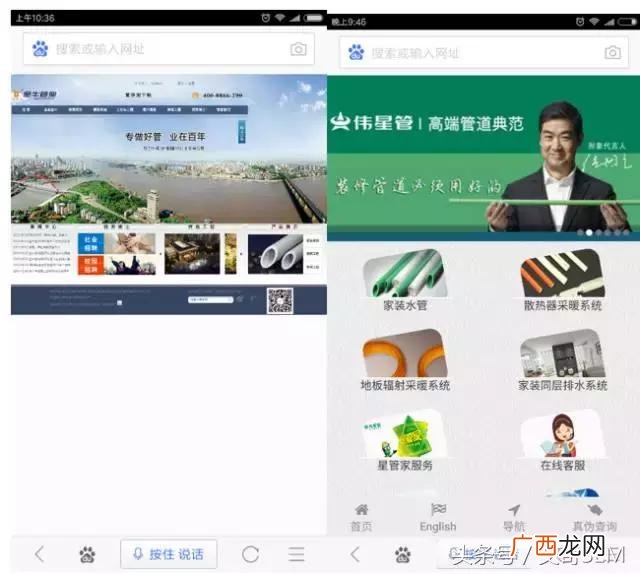Click vertical blue side tab on left banner
This screenshot has width=640, height=574.
tap(242, 132)
